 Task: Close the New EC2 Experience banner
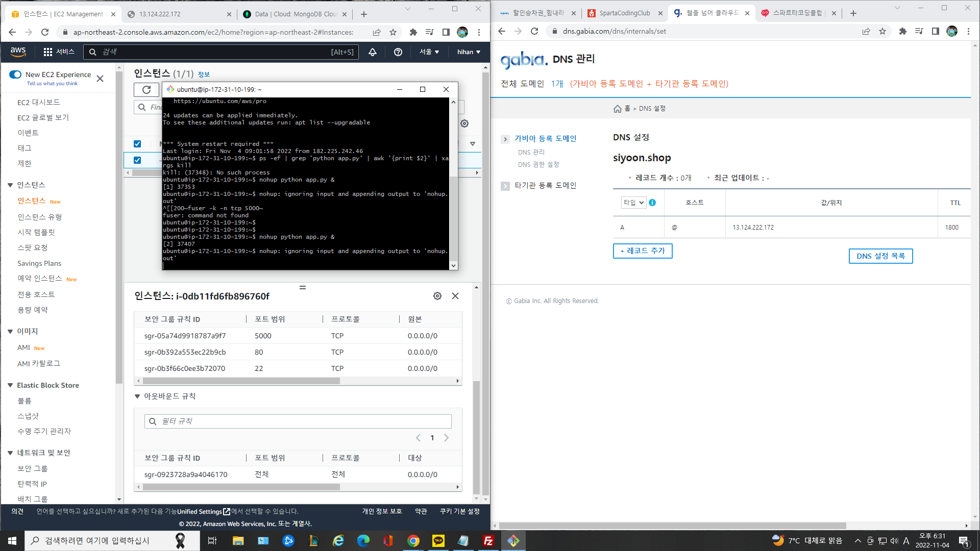100,79
